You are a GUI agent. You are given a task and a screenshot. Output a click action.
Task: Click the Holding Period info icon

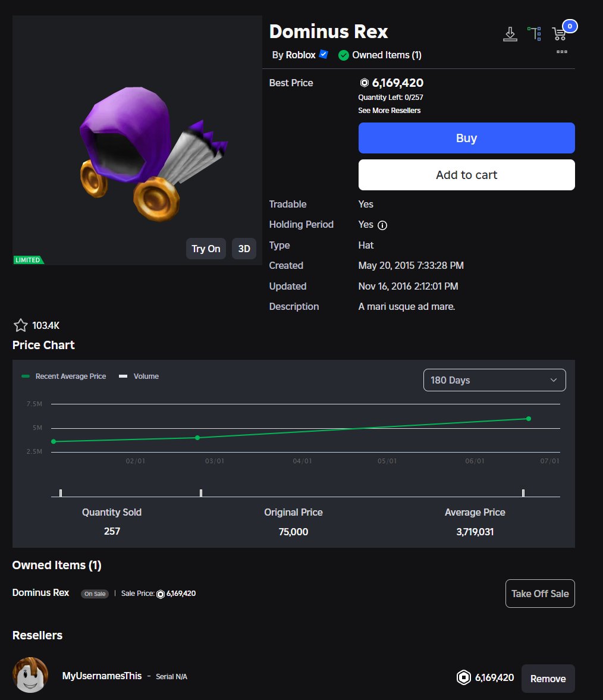coord(382,225)
